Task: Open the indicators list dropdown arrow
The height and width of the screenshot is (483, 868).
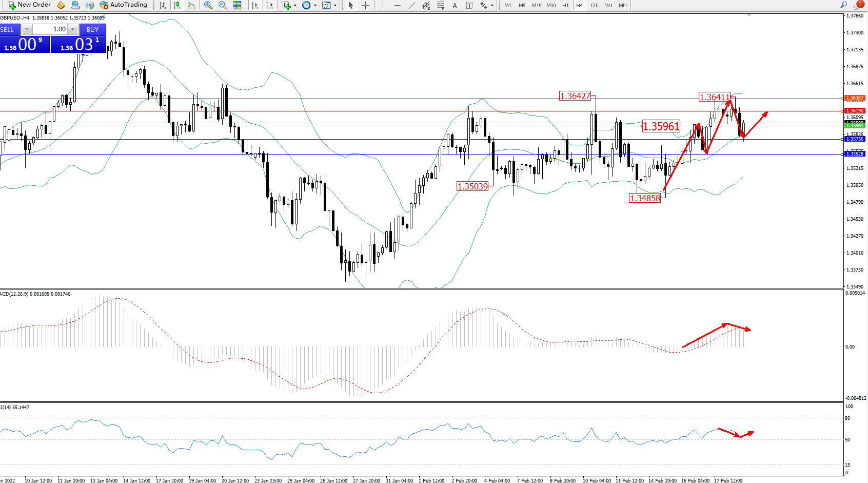Action: pyautogui.click(x=295, y=5)
